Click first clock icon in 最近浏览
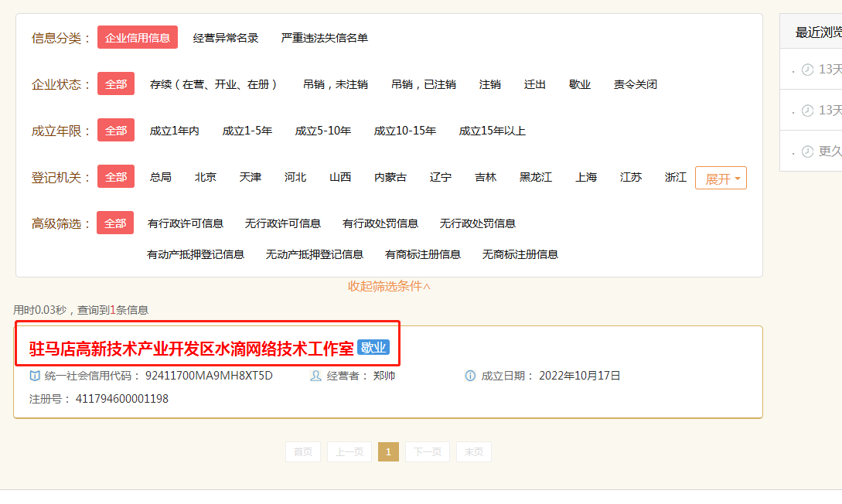The width and height of the screenshot is (842, 504). 808,70
